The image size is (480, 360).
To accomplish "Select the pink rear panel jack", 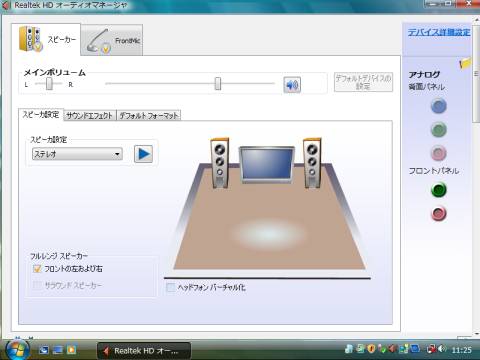I will pyautogui.click(x=438, y=153).
